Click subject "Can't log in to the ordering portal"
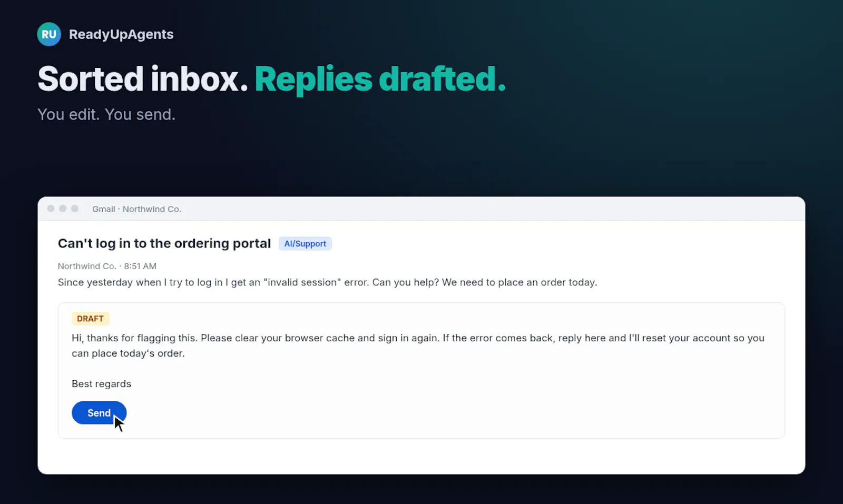 pyautogui.click(x=164, y=243)
